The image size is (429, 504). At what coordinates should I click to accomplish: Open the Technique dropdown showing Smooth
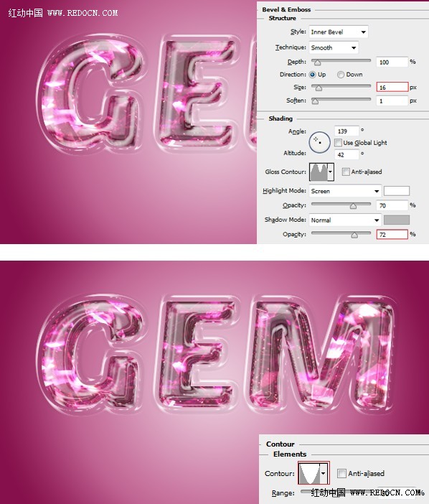click(334, 47)
